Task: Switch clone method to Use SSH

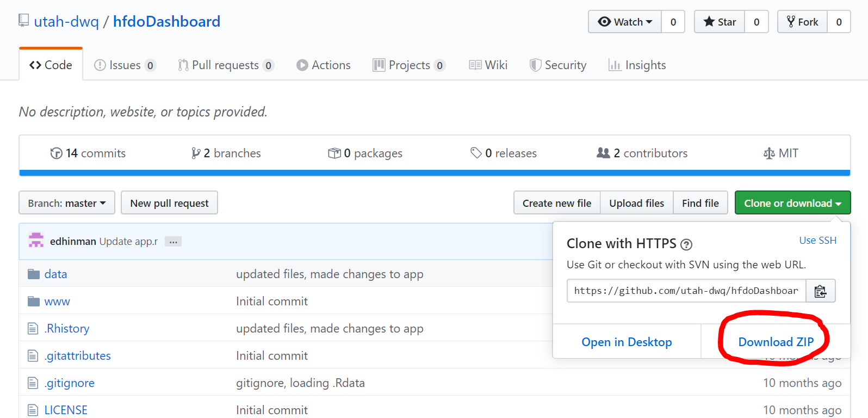Action: [817, 241]
